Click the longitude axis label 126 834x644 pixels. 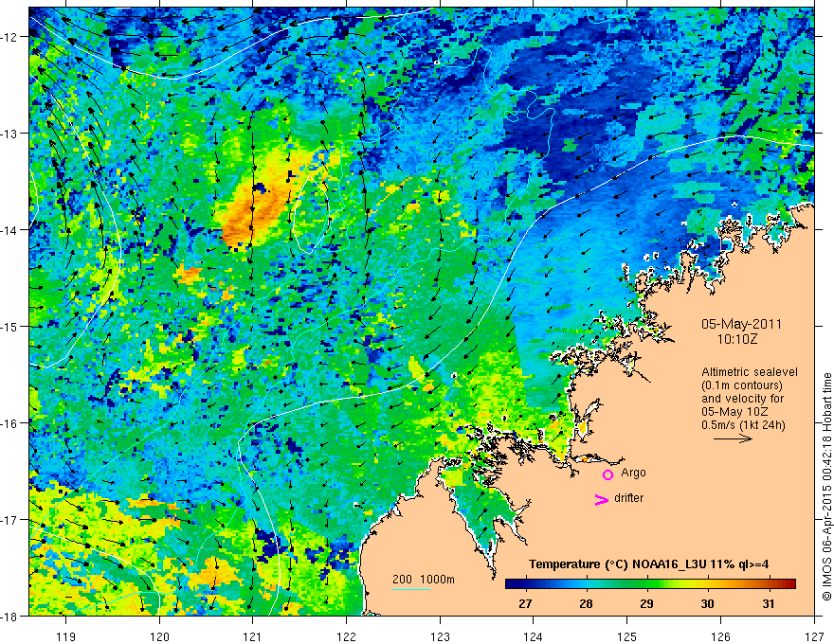tap(720, 636)
